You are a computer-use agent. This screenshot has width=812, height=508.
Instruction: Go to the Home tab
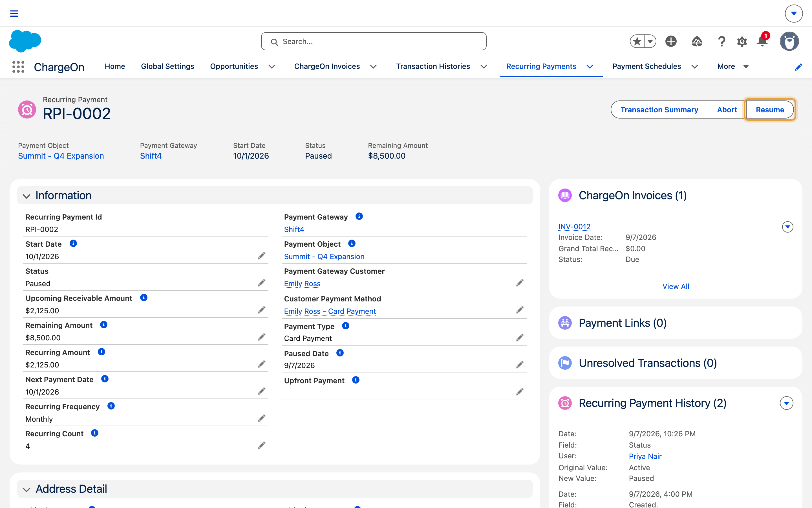[115, 67]
